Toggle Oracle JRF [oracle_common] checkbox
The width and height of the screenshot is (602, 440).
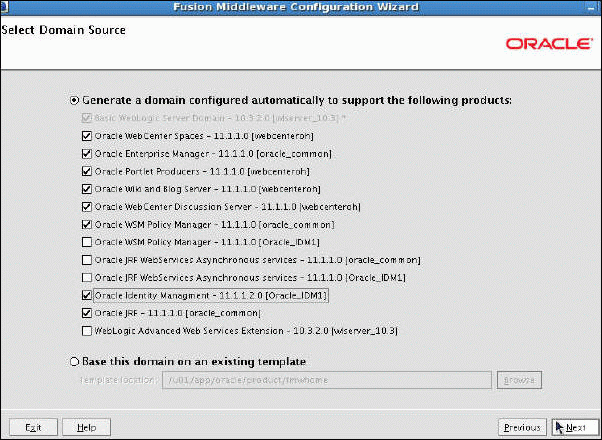point(87,314)
